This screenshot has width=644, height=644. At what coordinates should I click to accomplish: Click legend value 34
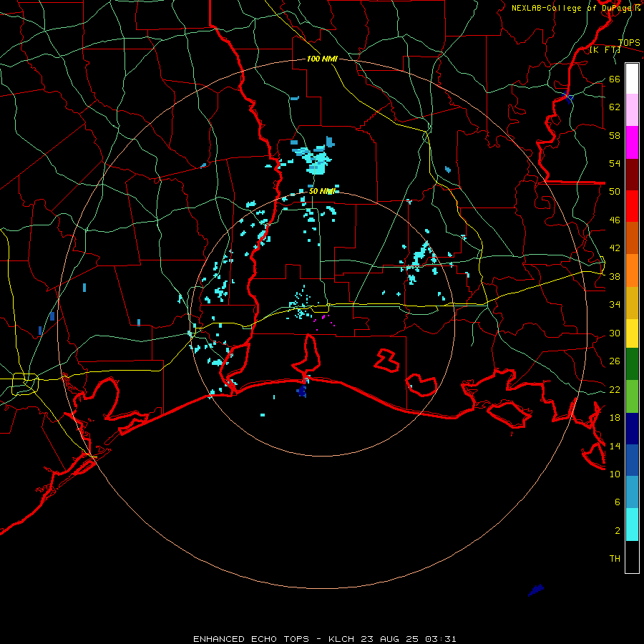[615, 304]
